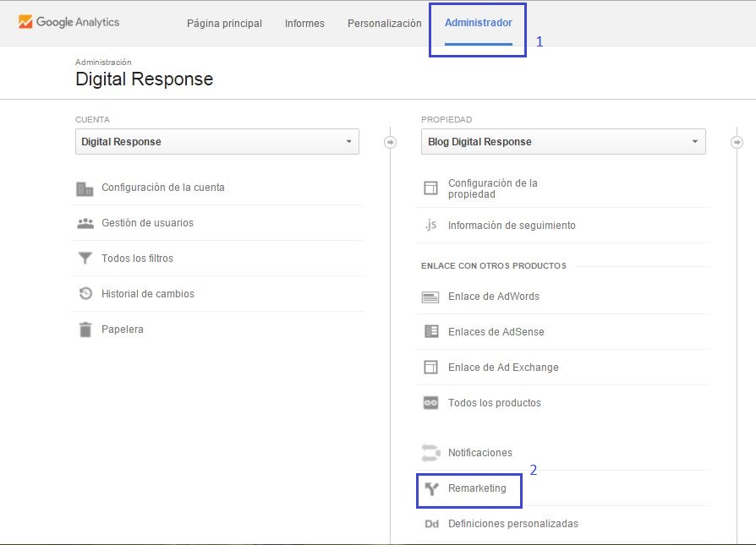756x545 pixels.
Task: Open Configuración de la cuenta
Action: coord(163,188)
